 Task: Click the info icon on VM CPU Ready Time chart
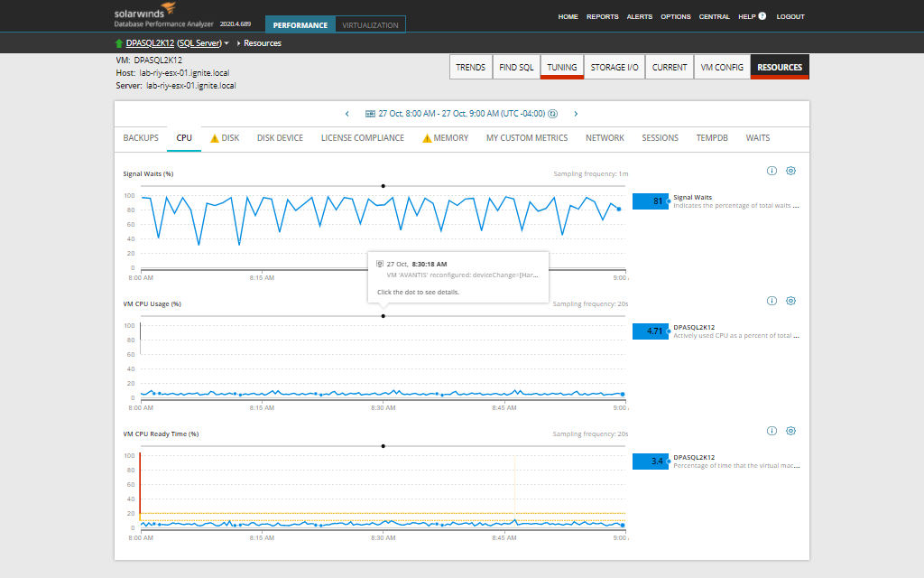[x=772, y=431]
